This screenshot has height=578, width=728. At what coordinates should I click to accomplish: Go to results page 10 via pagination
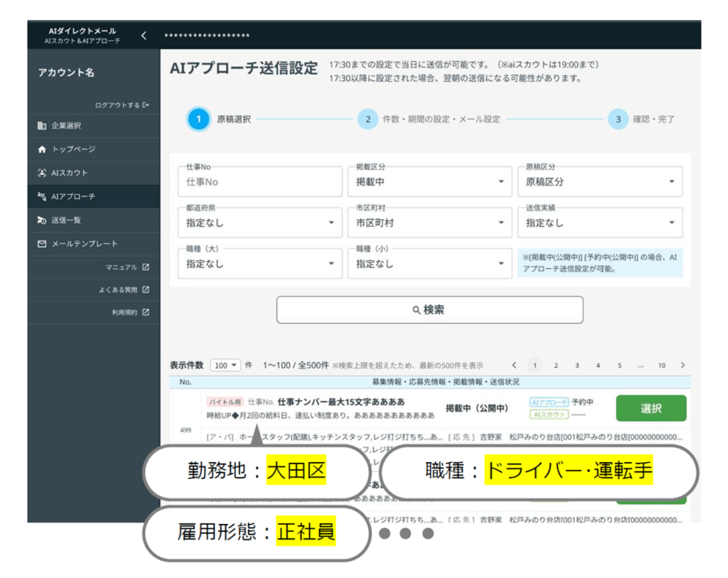coord(661,365)
